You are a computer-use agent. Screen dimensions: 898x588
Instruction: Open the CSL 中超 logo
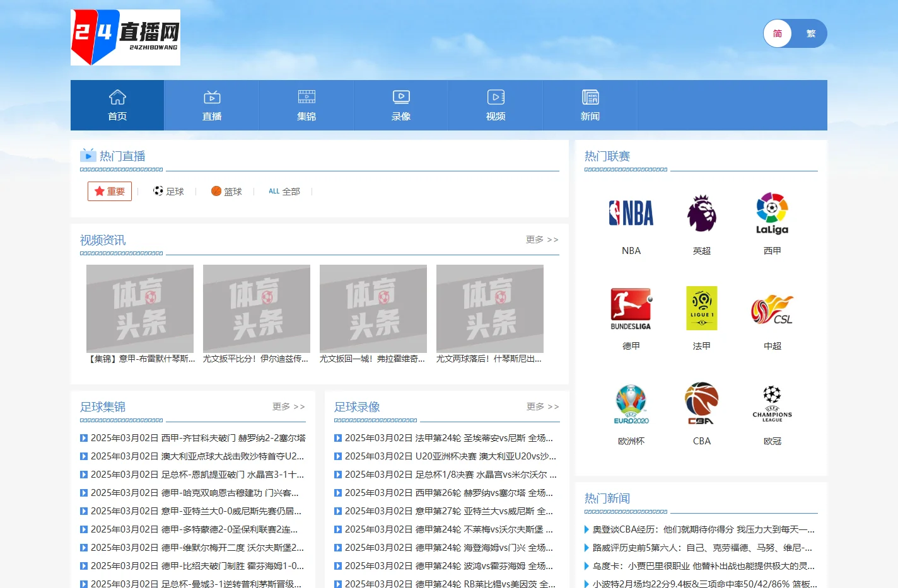tap(773, 309)
